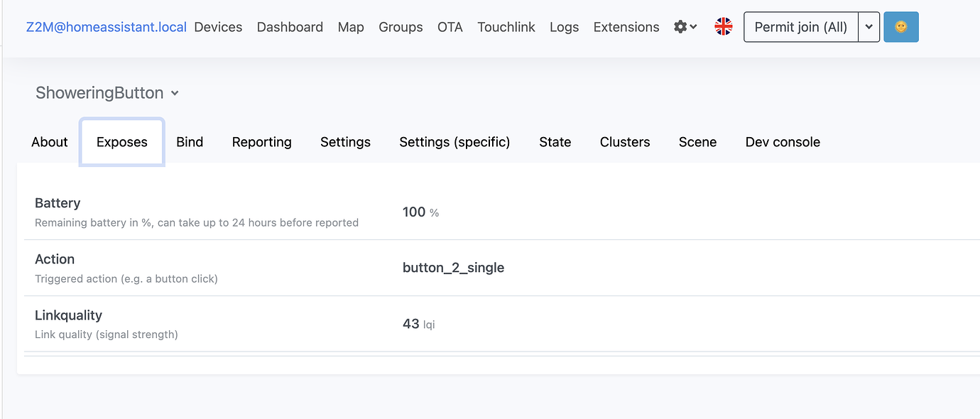Navigate to the Devices page
The height and width of the screenshot is (419, 980).
click(218, 26)
